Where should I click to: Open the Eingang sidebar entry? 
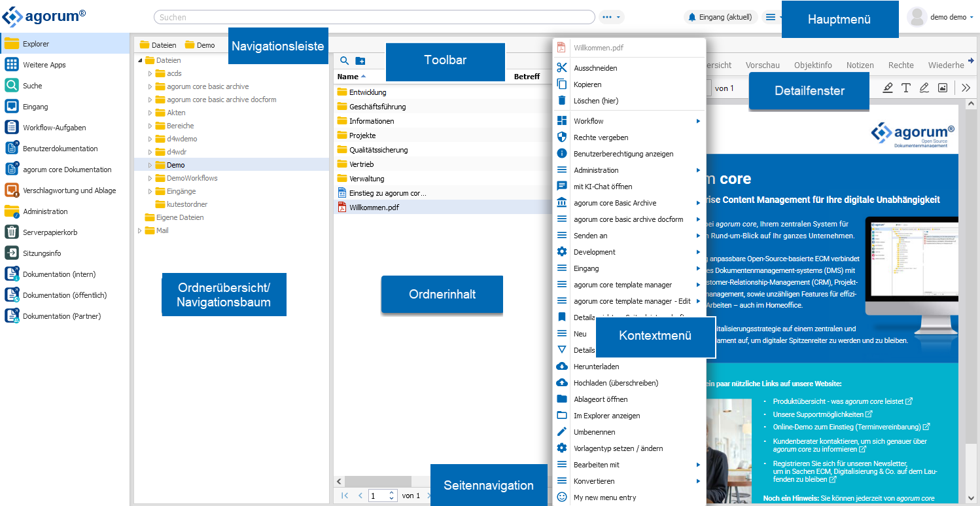tap(64, 107)
